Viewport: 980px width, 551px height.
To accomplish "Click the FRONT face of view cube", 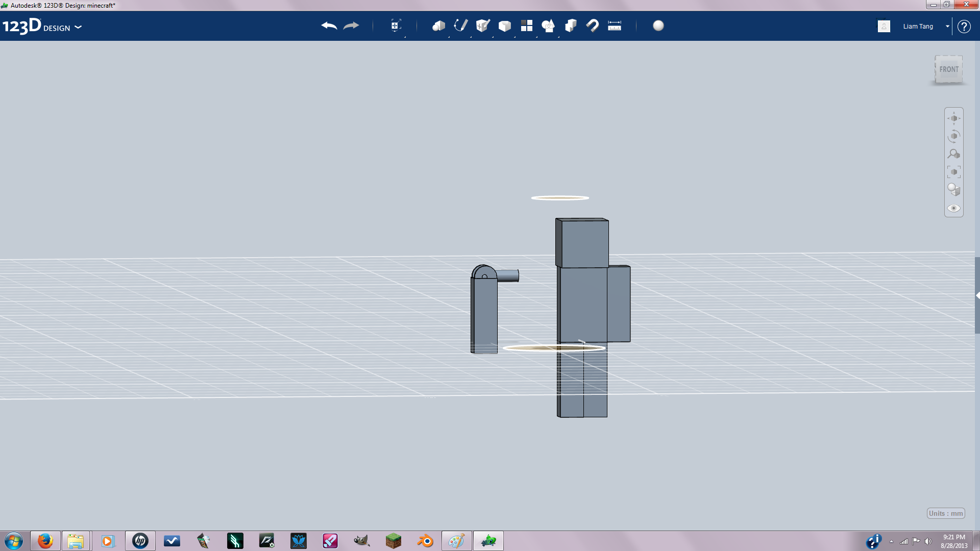I will (949, 69).
